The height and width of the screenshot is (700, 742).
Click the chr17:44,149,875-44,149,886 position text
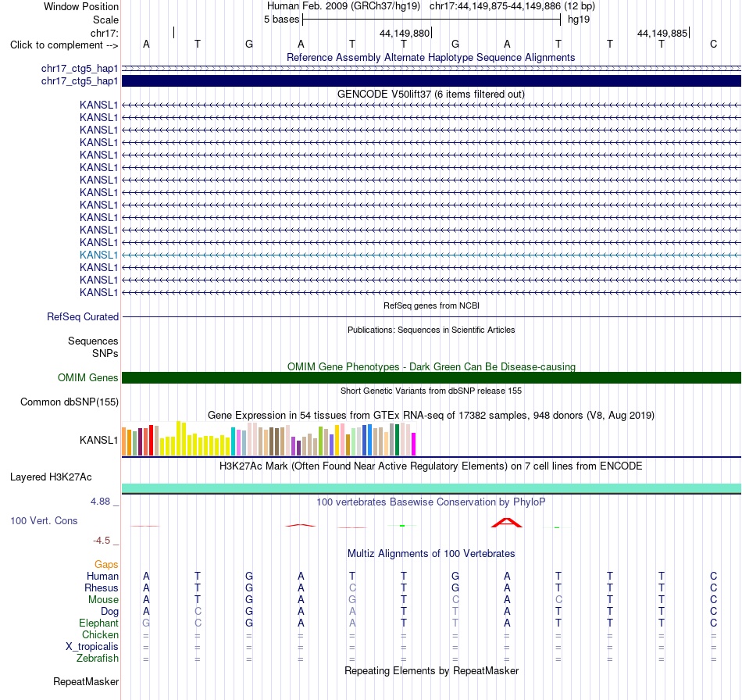tap(495, 6)
